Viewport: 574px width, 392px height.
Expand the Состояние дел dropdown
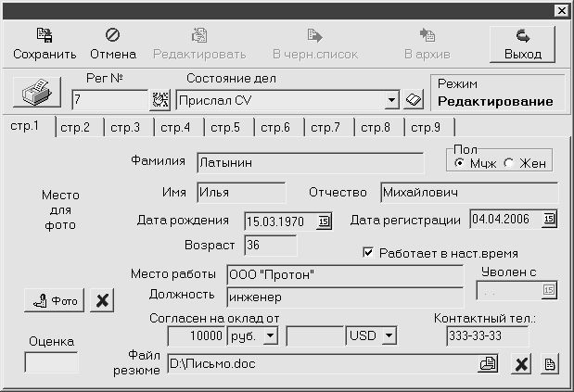[x=391, y=100]
